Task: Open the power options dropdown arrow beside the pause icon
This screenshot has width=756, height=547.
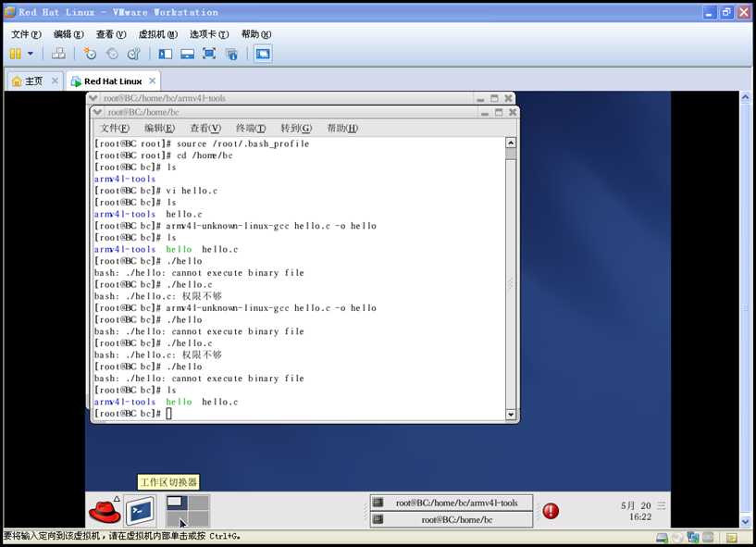Action: point(31,54)
